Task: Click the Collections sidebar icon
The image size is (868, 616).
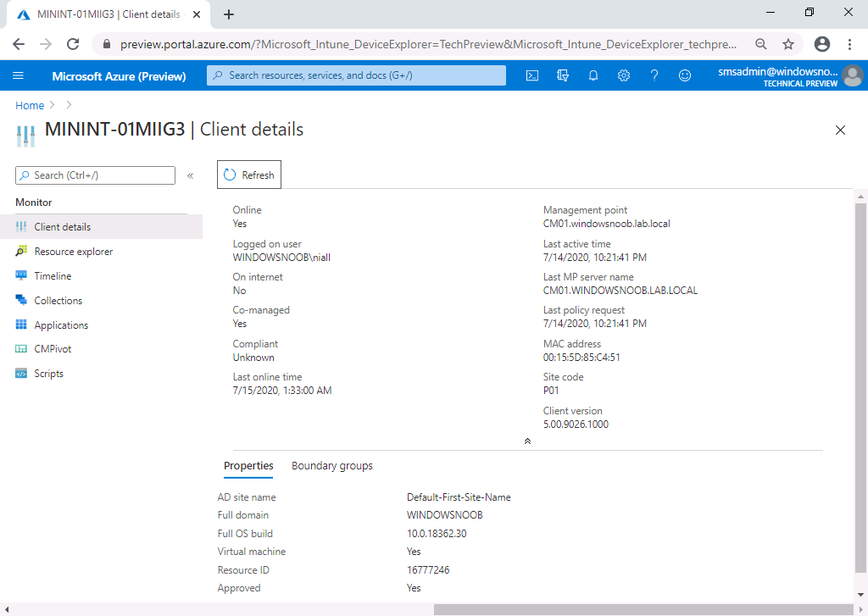Action: click(x=21, y=300)
